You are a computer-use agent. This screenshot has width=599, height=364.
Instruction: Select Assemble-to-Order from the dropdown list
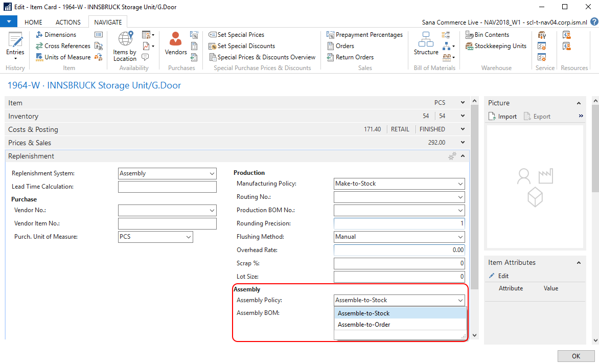(364, 325)
